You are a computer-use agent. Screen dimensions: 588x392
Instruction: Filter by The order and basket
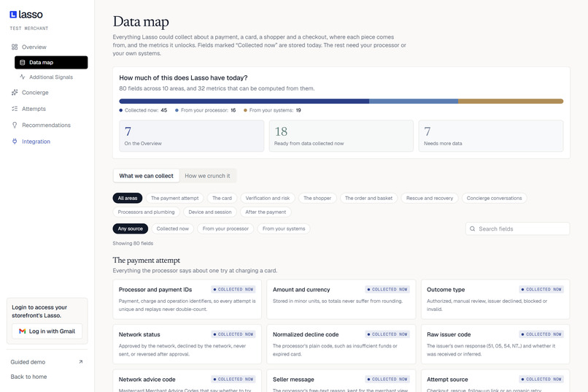point(368,198)
